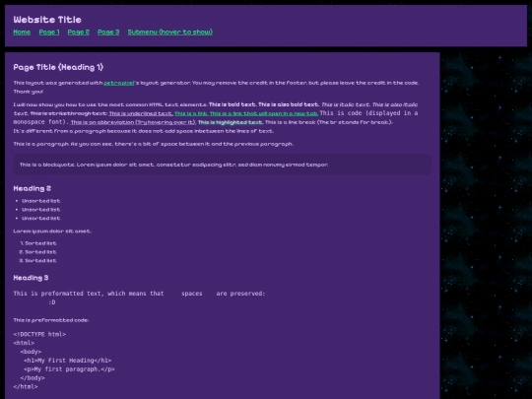Click the 'This is bold text.' phrase

[233, 104]
